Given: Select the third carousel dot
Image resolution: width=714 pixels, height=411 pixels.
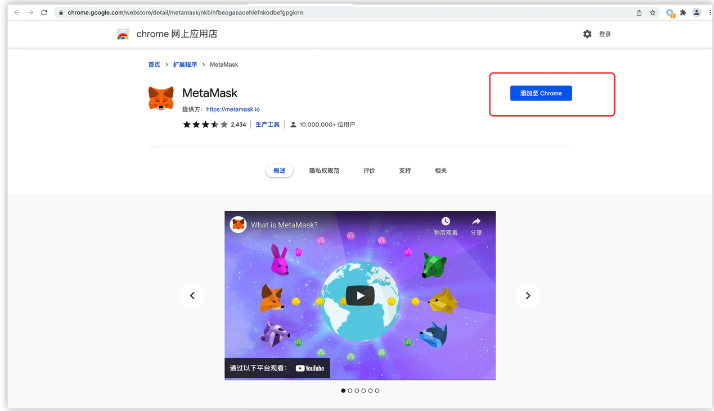Looking at the screenshot, I should click(x=357, y=391).
